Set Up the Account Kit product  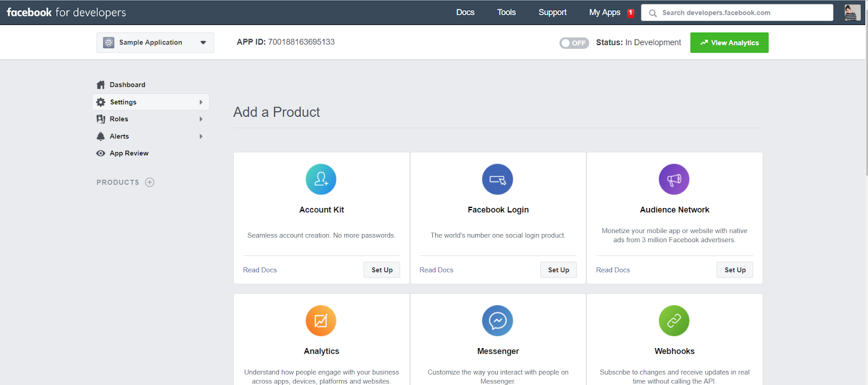pos(382,270)
